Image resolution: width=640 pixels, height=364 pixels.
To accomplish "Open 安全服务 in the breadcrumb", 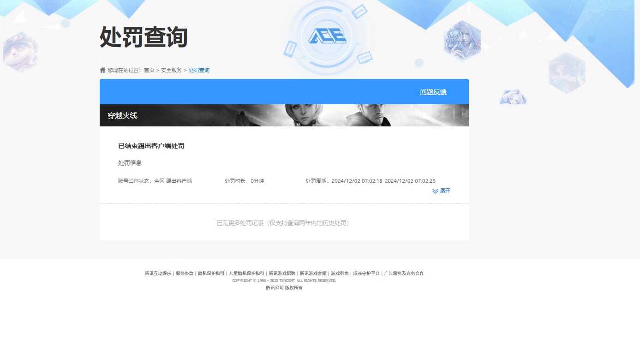I will [x=171, y=70].
